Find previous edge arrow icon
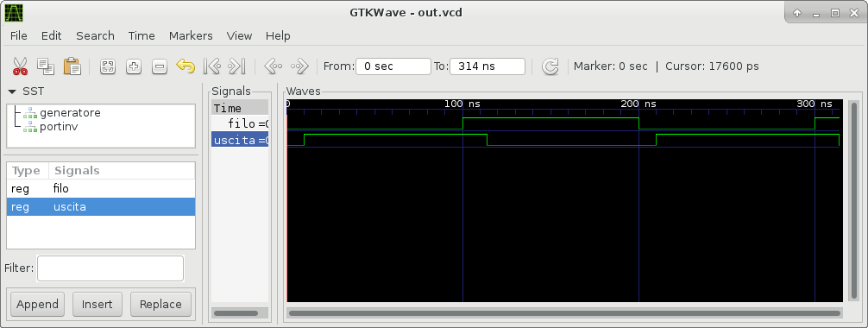Image resolution: width=868 pixels, height=328 pixels. click(273, 66)
